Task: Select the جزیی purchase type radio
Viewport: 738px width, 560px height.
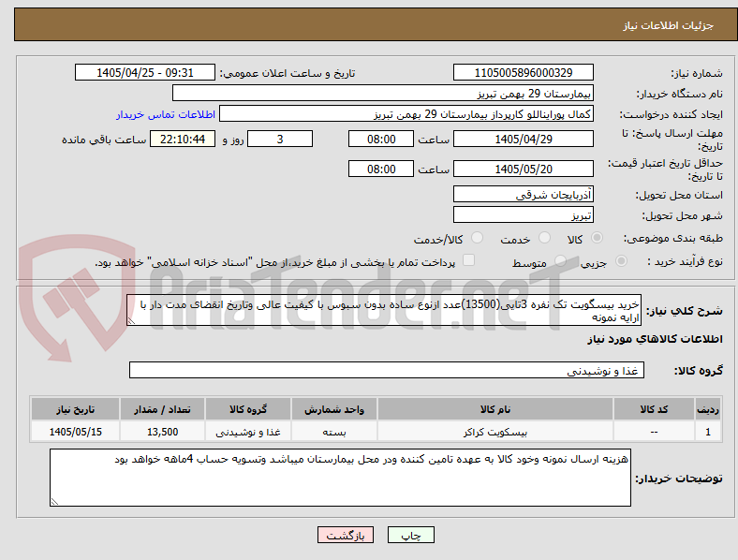Action: point(621,261)
